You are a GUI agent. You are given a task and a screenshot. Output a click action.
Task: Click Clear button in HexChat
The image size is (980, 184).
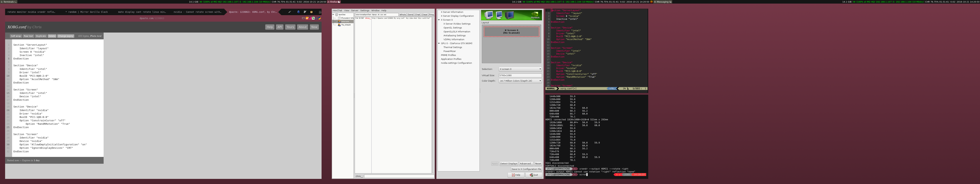pyautogui.click(x=424, y=14)
